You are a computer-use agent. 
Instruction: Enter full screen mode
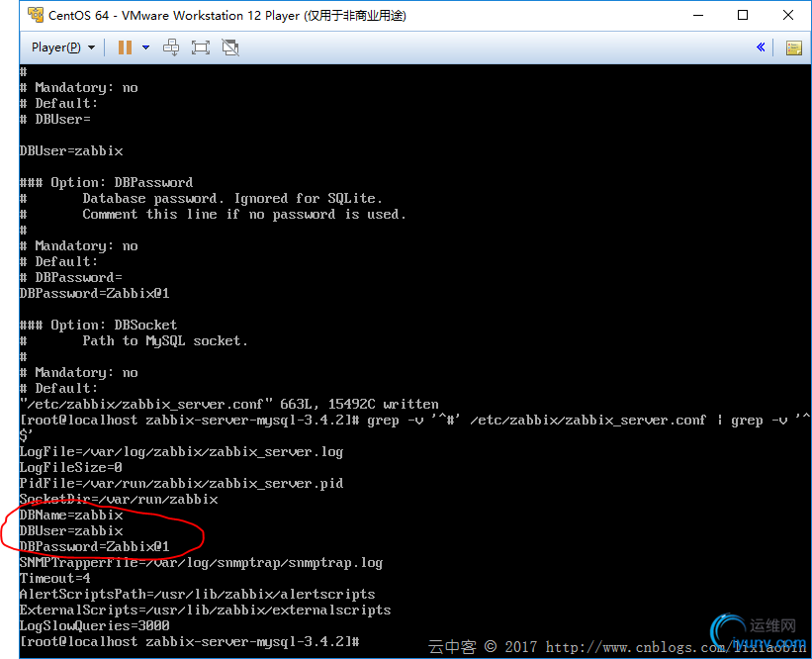pos(201,47)
